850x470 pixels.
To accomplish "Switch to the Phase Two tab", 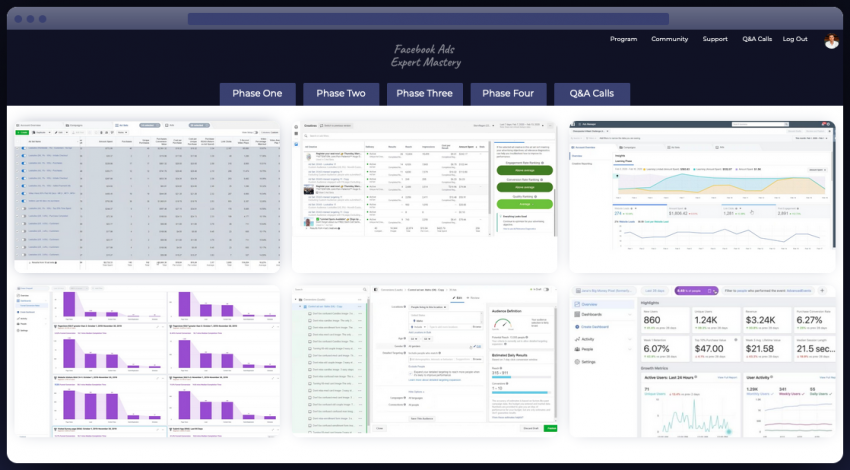I will (x=341, y=94).
